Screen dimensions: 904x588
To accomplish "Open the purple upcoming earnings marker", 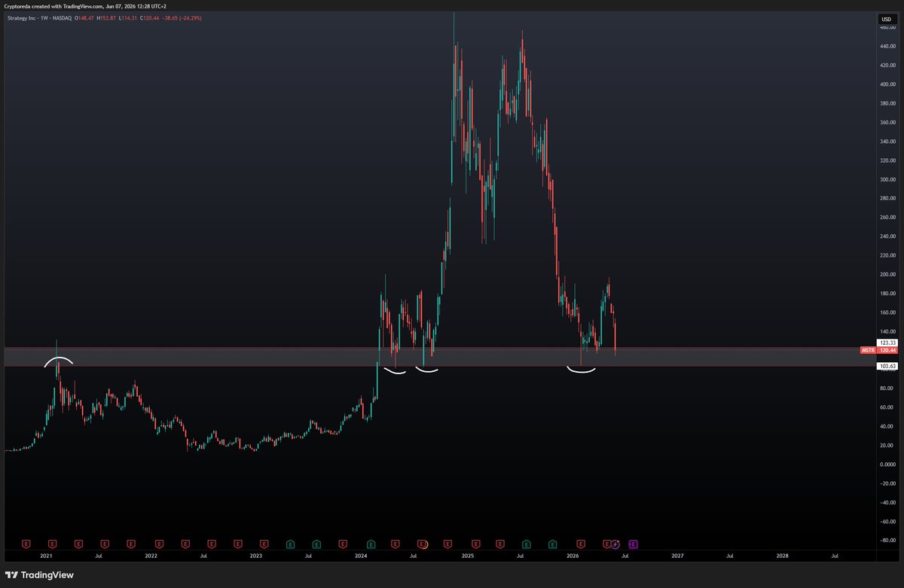I will coord(633,543).
